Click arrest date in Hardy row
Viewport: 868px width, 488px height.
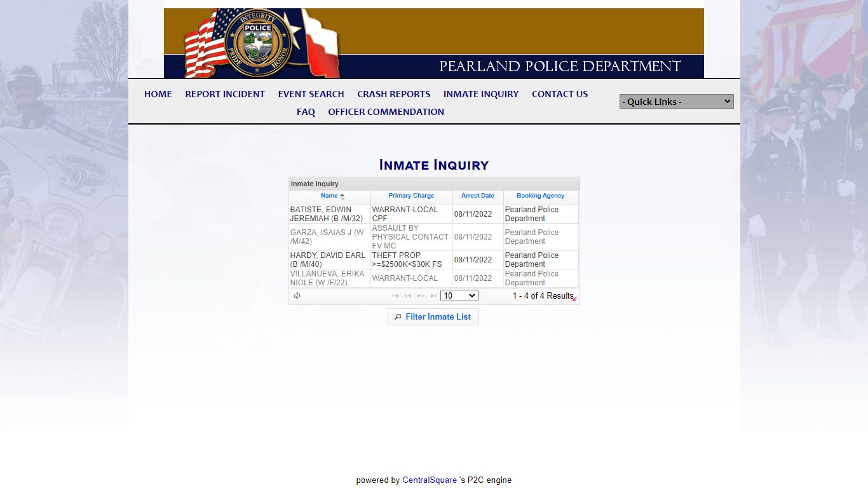coord(478,260)
